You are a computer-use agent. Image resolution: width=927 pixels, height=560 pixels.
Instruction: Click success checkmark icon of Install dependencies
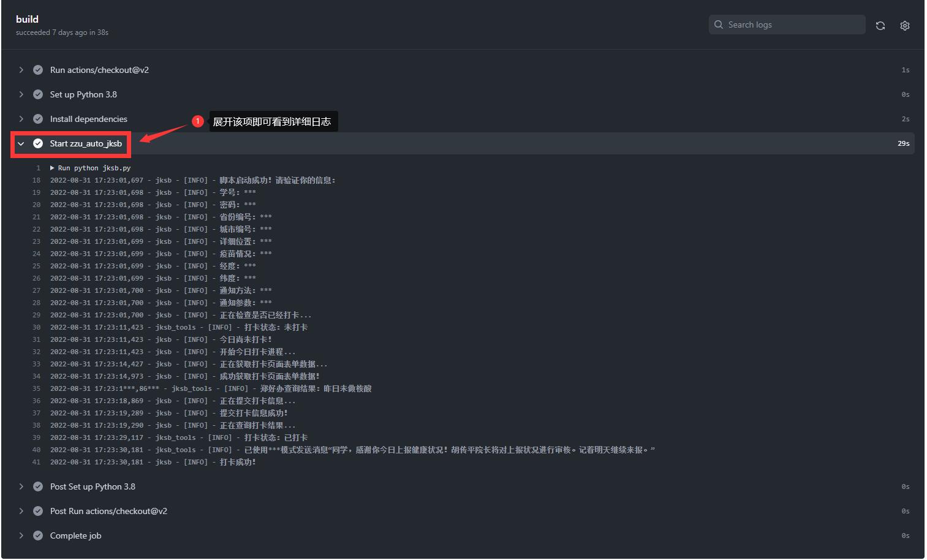coord(38,119)
